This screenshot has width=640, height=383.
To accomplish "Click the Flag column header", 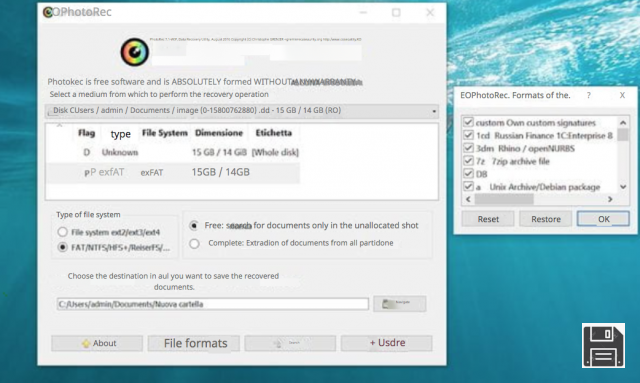I will pos(87,133).
